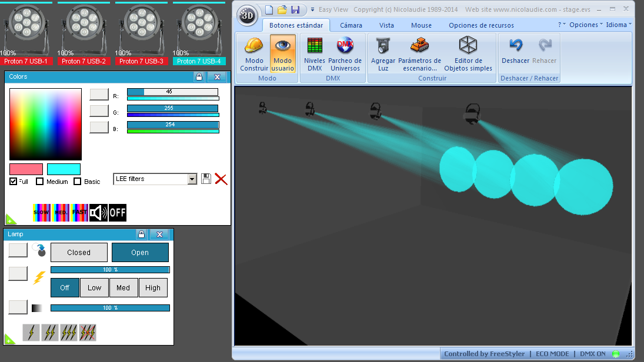Image resolution: width=644 pixels, height=362 pixels.
Task: Click the MED. color macro icon
Action: click(61, 213)
